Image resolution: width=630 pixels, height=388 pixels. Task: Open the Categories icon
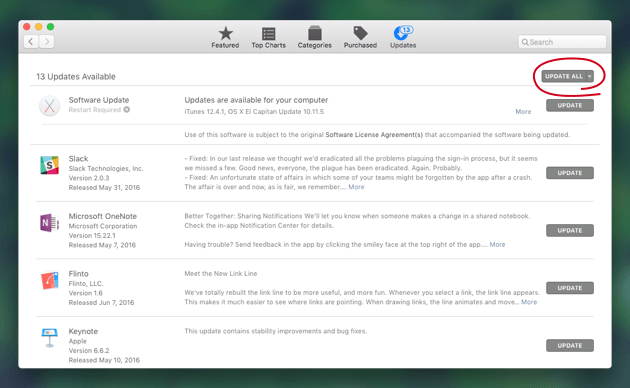click(x=315, y=33)
